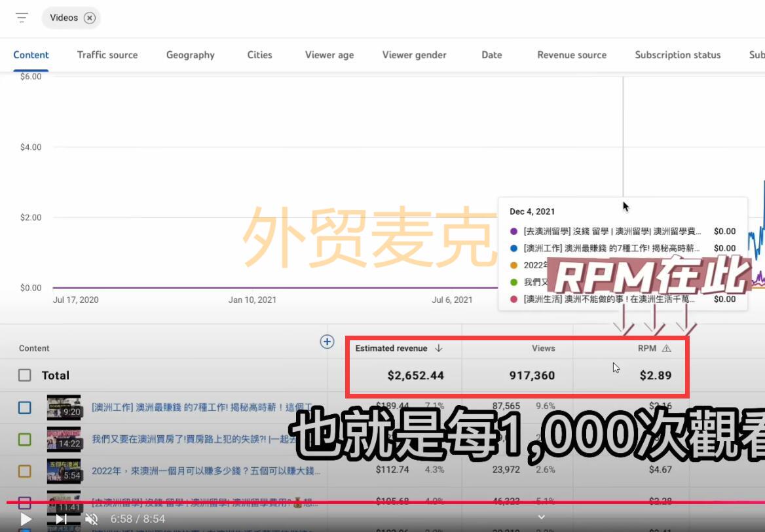Click the 6:58 / 8:54 time display
This screenshot has width=765, height=532.
138,519
